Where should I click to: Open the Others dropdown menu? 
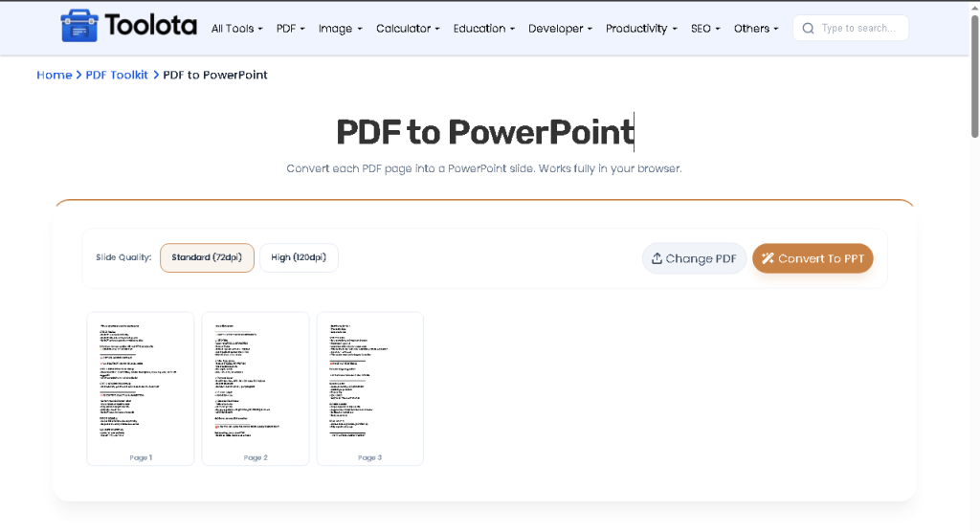[756, 29]
